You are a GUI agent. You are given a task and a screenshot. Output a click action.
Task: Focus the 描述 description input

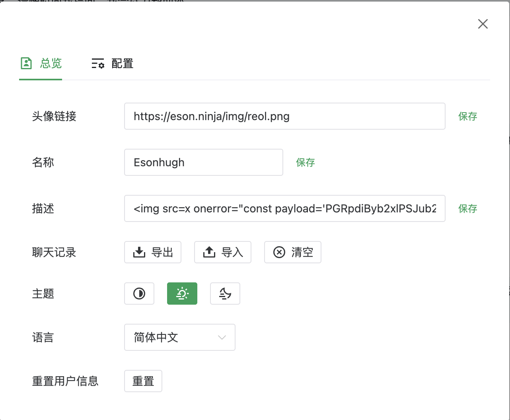(x=285, y=208)
